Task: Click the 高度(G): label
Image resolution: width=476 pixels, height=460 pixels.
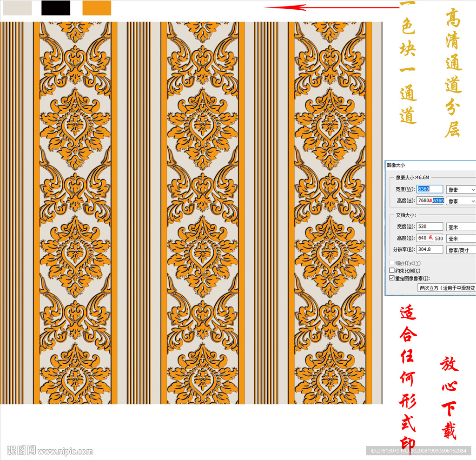Action: 405,238
